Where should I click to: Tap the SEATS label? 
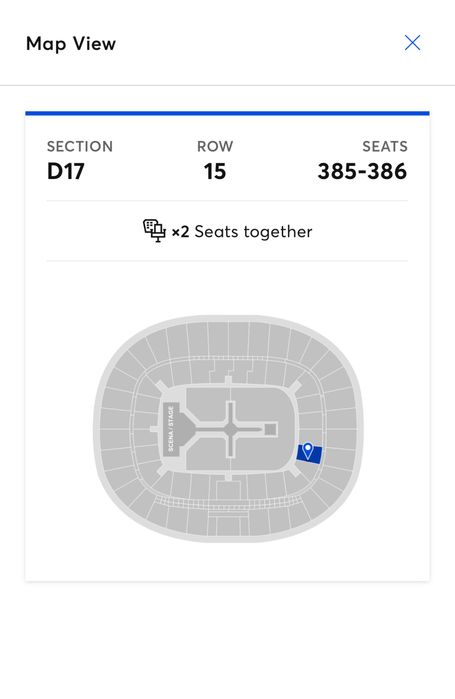[385, 146]
